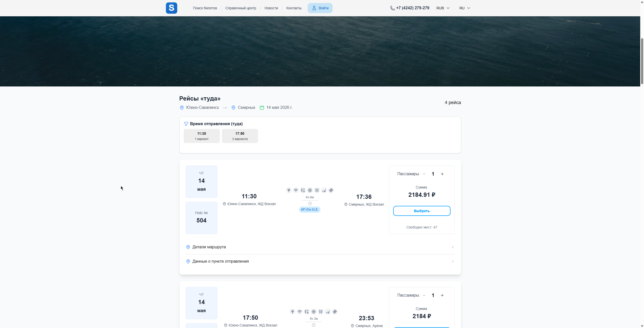
Task: Click the Войти login button
Action: point(320,8)
